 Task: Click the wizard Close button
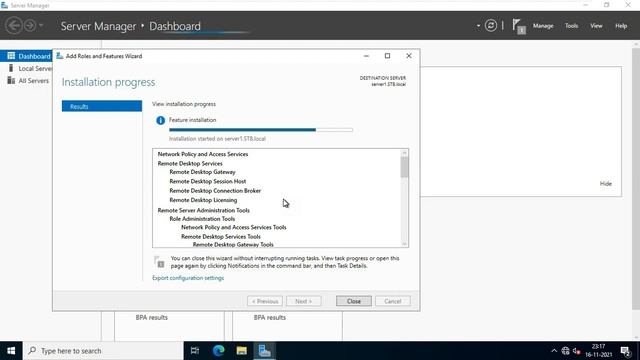click(353, 301)
